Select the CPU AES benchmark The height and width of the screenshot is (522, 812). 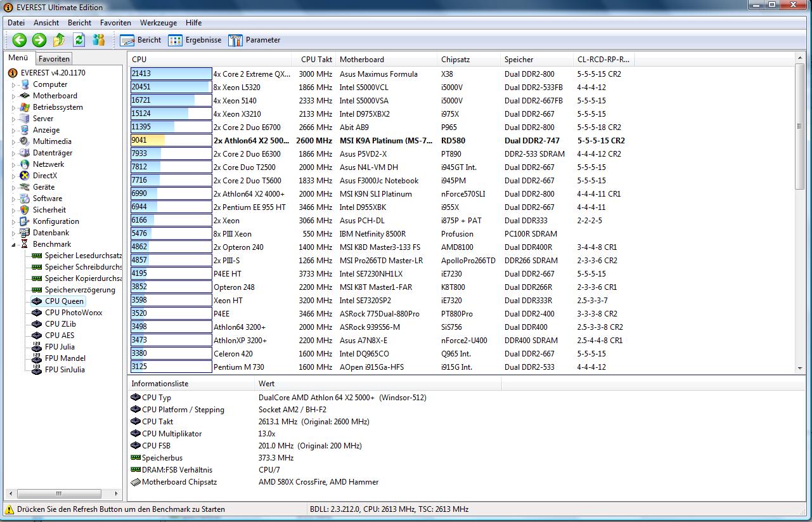[x=60, y=336]
